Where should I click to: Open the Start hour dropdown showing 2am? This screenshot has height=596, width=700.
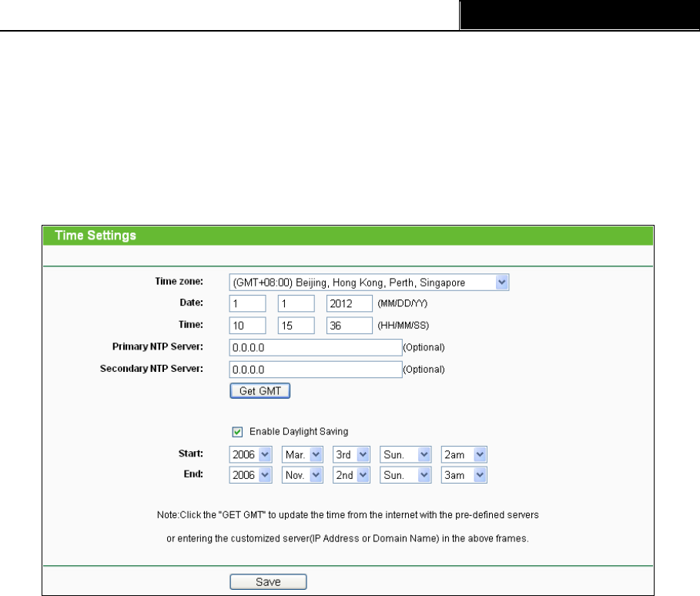point(464,454)
